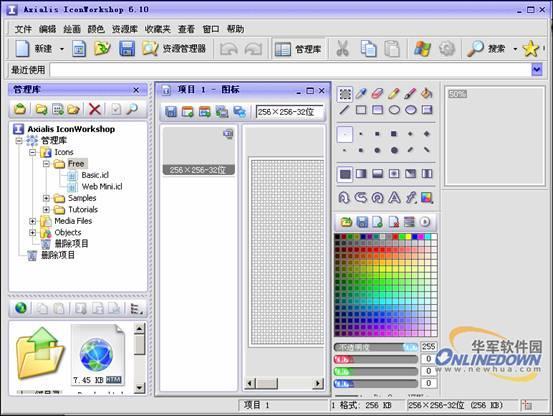Select the rectangular selection tool

point(345,93)
